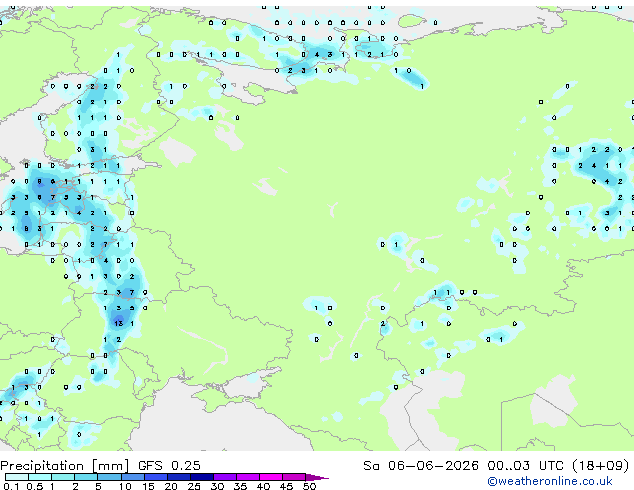The height and width of the screenshot is (490, 634).
Task: Click the legend tick label '25'
Action: click(x=194, y=486)
